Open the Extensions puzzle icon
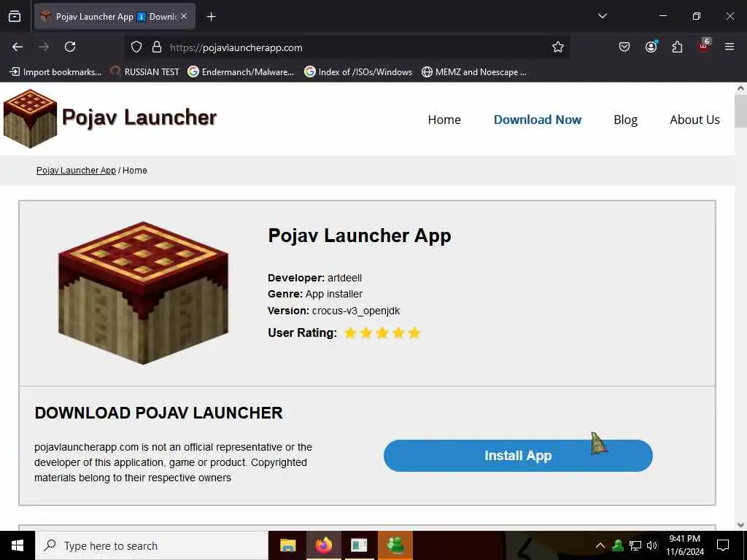 tap(677, 47)
